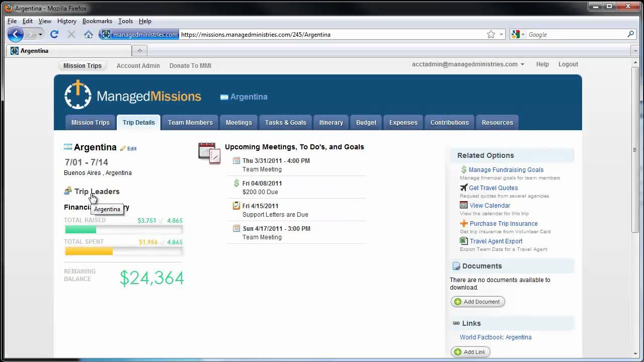This screenshot has height=362, width=644.
Task: Open the History menu
Action: (66, 21)
